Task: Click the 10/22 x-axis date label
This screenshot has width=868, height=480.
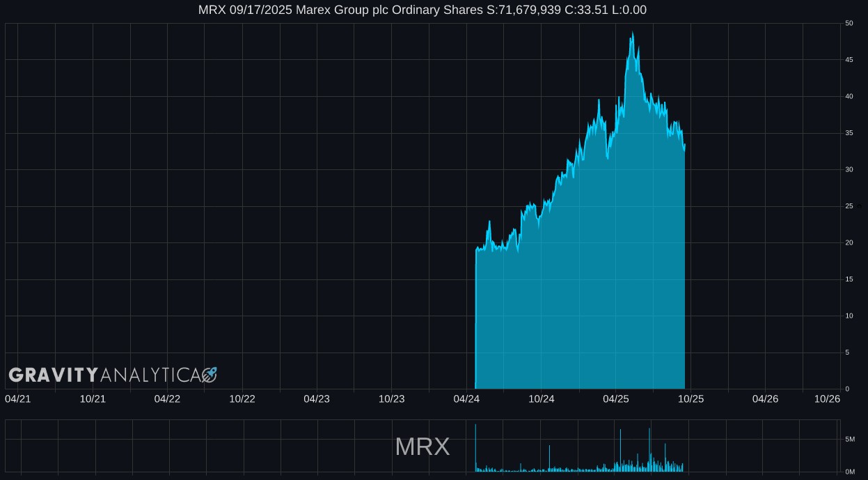Action: coord(242,398)
